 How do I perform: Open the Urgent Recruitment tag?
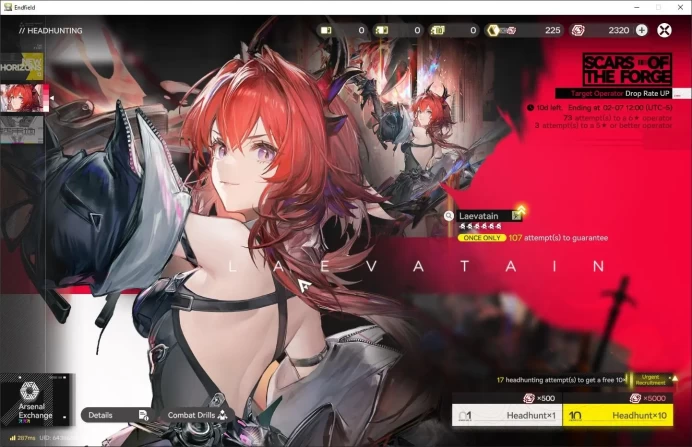[652, 379]
